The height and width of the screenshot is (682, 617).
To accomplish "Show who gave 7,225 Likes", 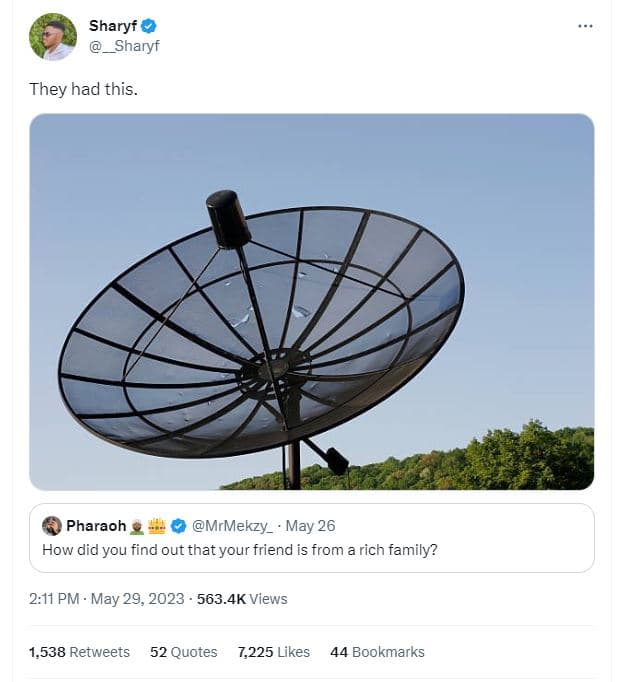I will coord(273,652).
